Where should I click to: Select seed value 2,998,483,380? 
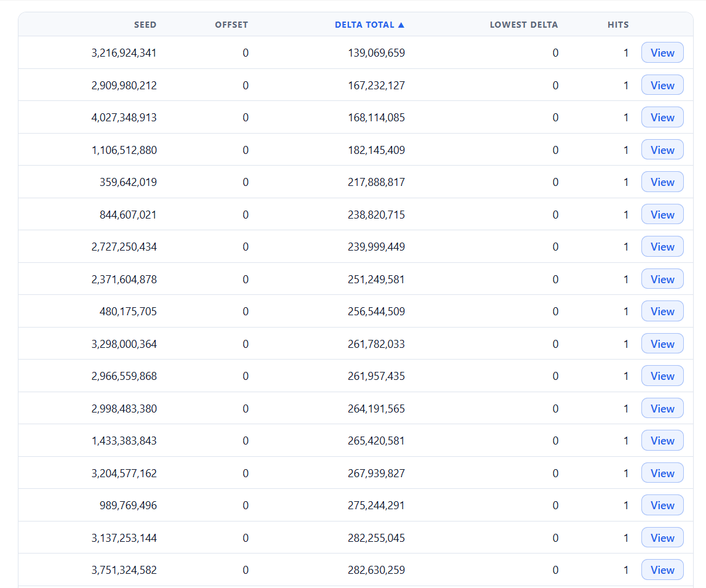tap(124, 408)
